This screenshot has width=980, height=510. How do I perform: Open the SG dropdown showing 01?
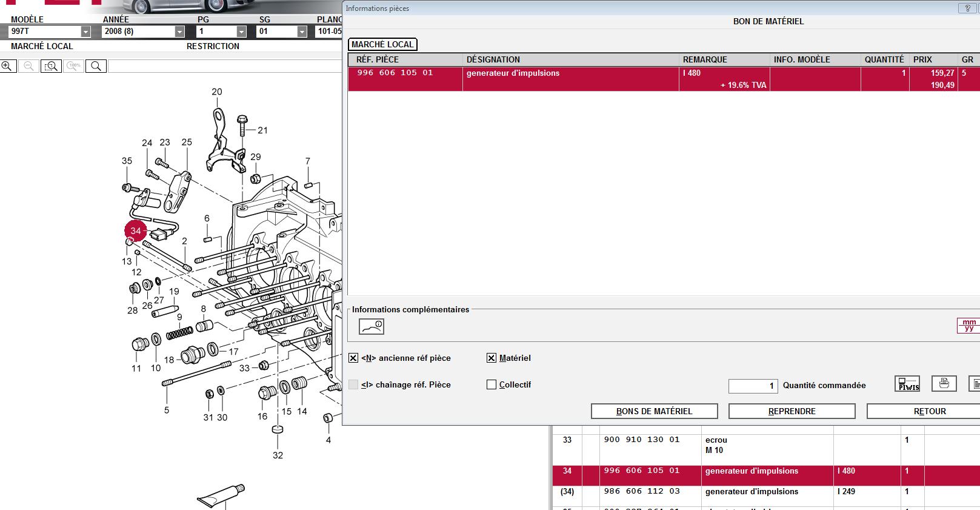(302, 32)
